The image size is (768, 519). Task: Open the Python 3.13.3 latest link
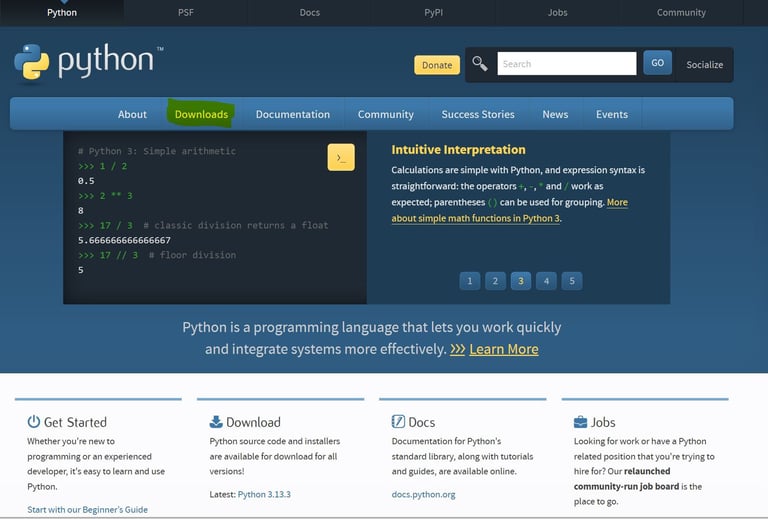264,494
